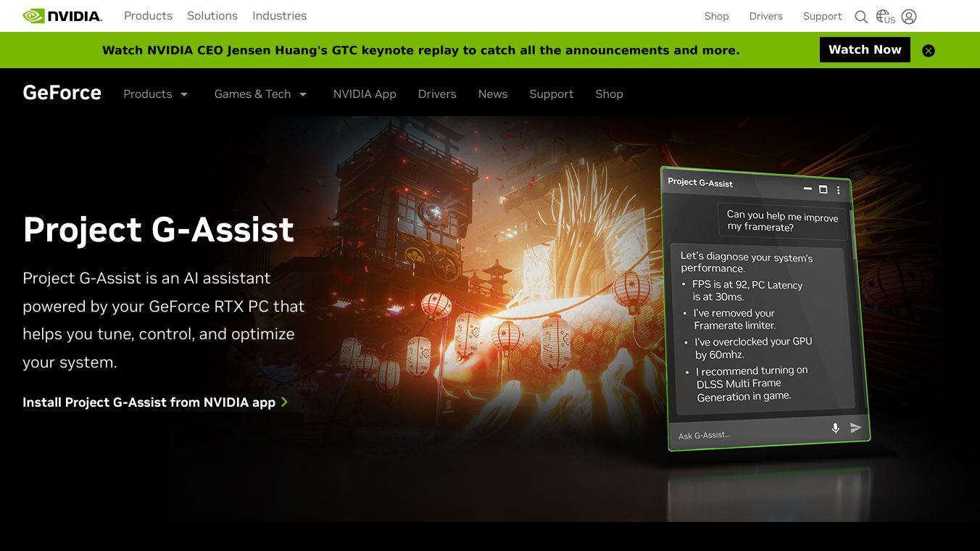Minimize the Project G-Assist panel

807,188
